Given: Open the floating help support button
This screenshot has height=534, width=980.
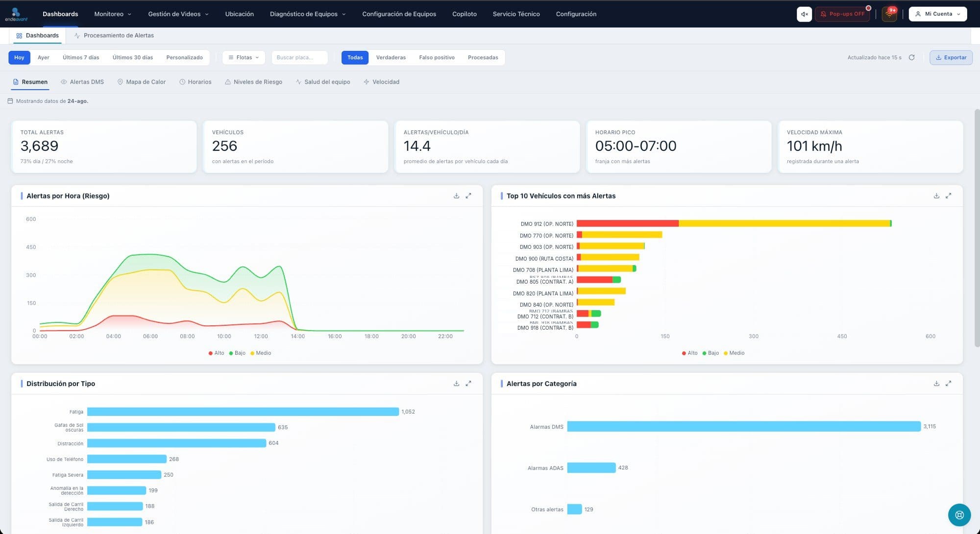Looking at the screenshot, I should click(959, 515).
